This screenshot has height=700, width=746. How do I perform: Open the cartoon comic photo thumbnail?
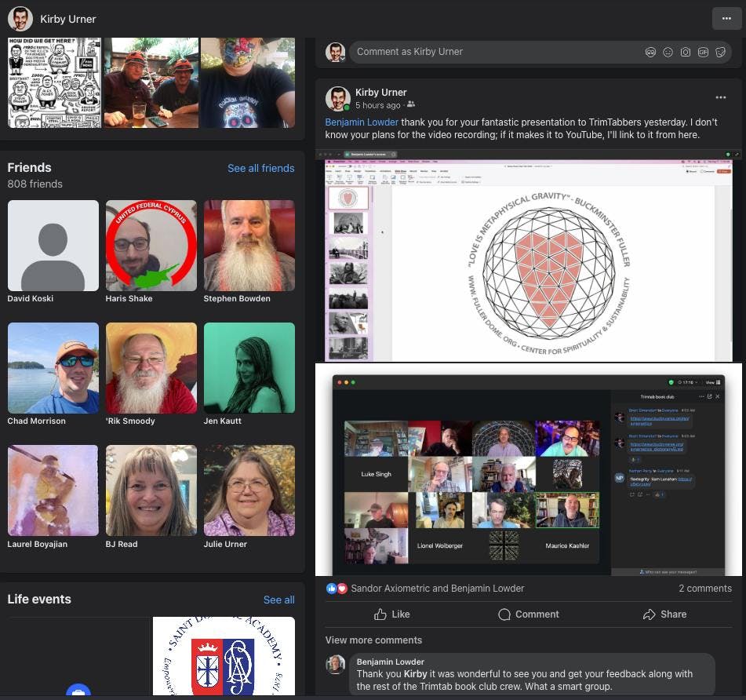click(54, 83)
